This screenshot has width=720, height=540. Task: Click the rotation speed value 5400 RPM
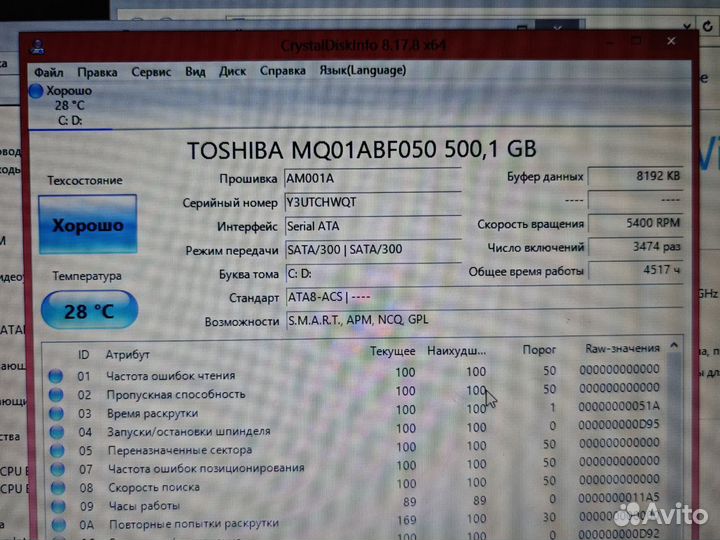click(x=635, y=223)
